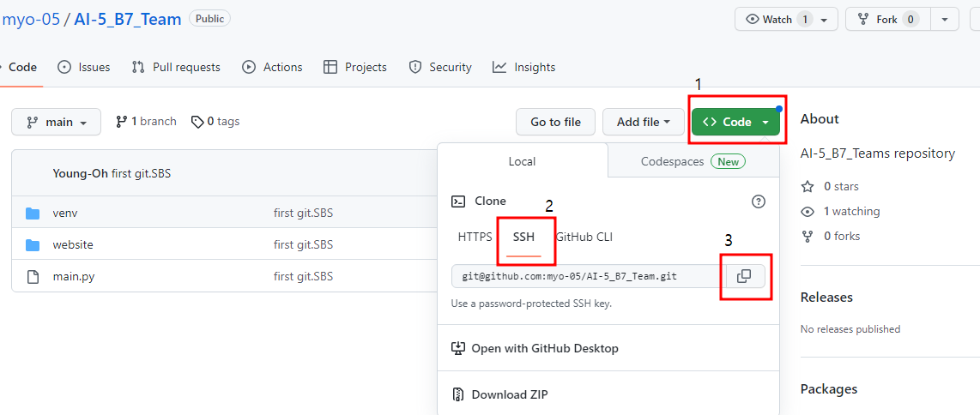View the Insights tab
The height and width of the screenshot is (415, 980).
523,68
